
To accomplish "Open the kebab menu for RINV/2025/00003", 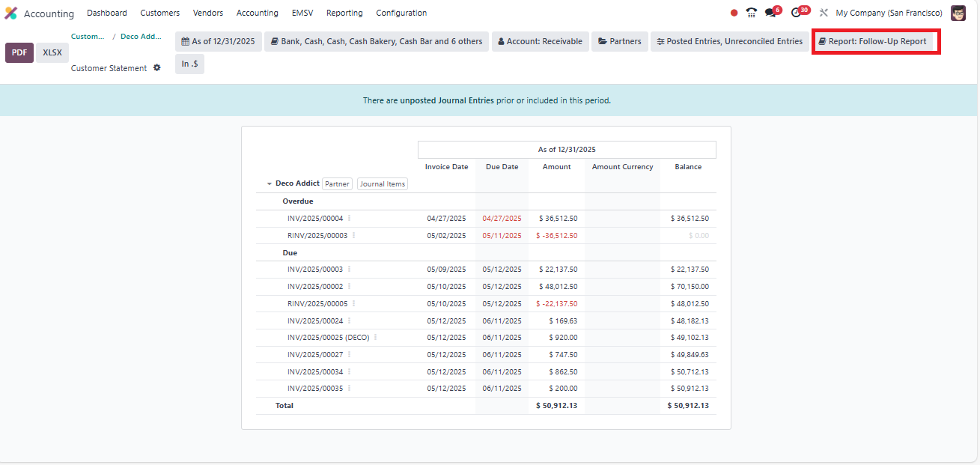I will tap(354, 235).
